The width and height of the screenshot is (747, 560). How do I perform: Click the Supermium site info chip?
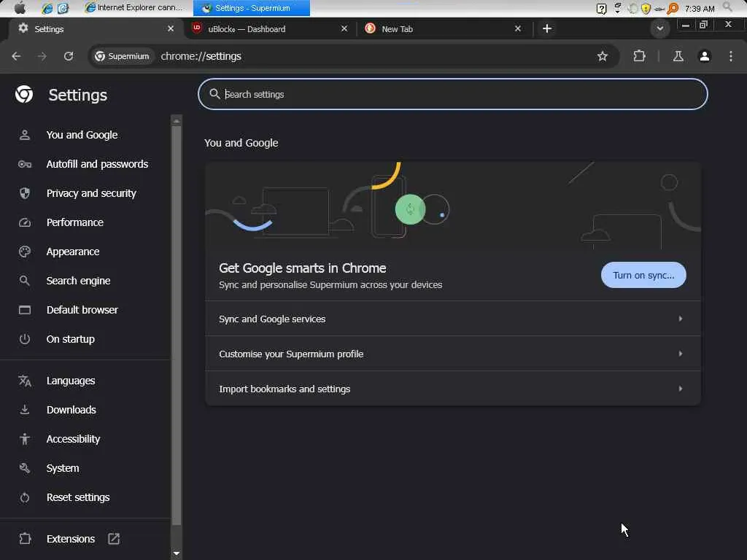pos(122,56)
